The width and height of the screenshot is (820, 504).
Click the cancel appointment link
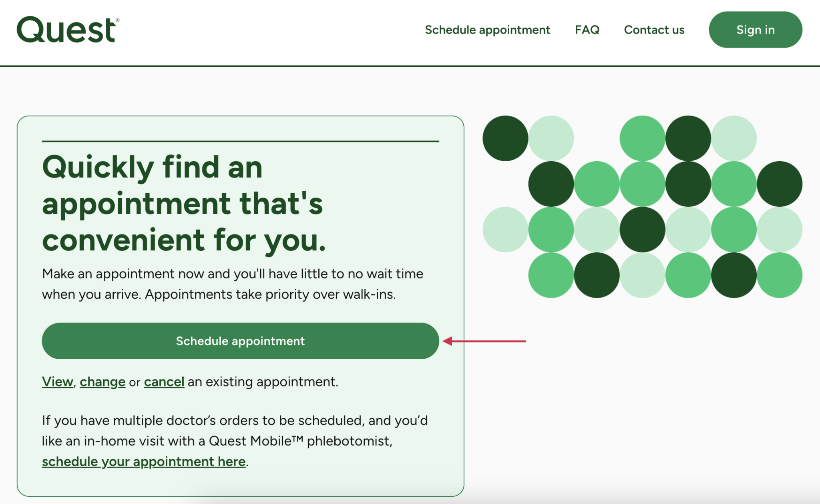pyautogui.click(x=164, y=382)
